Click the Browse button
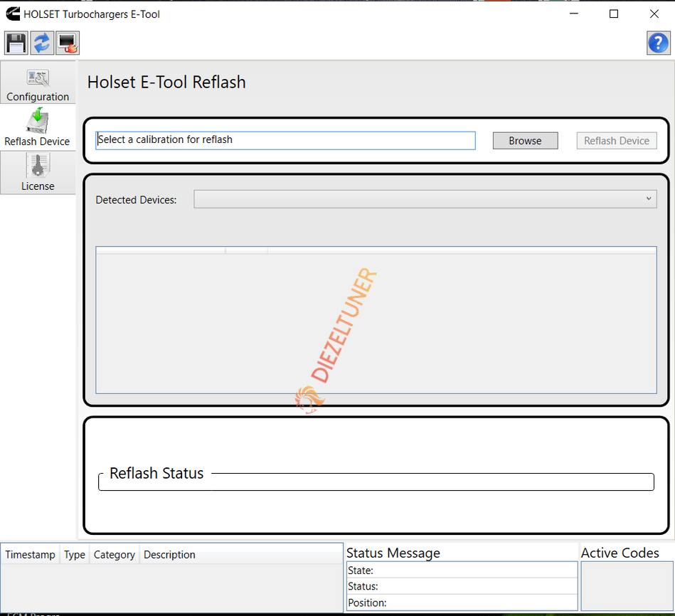 click(525, 141)
